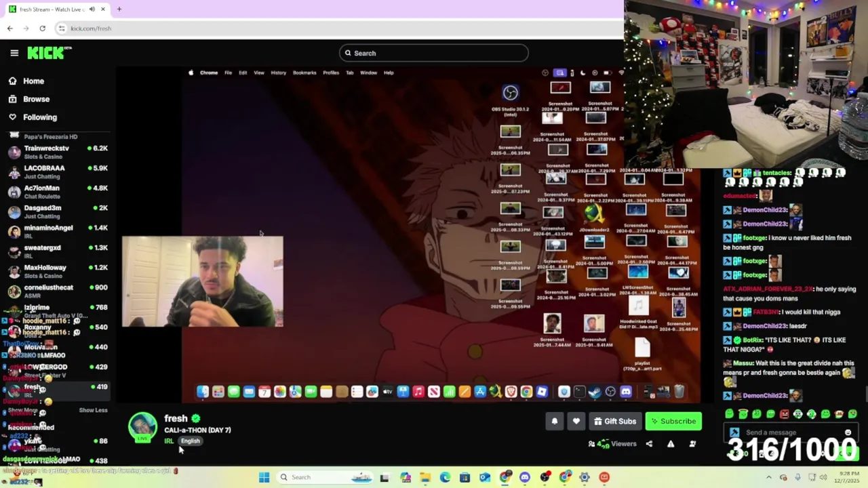The image size is (868, 488).
Task: Open the Windows Start menu
Action: click(x=264, y=477)
